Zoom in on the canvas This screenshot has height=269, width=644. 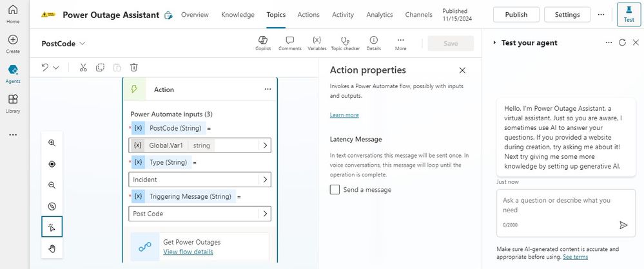pos(52,143)
